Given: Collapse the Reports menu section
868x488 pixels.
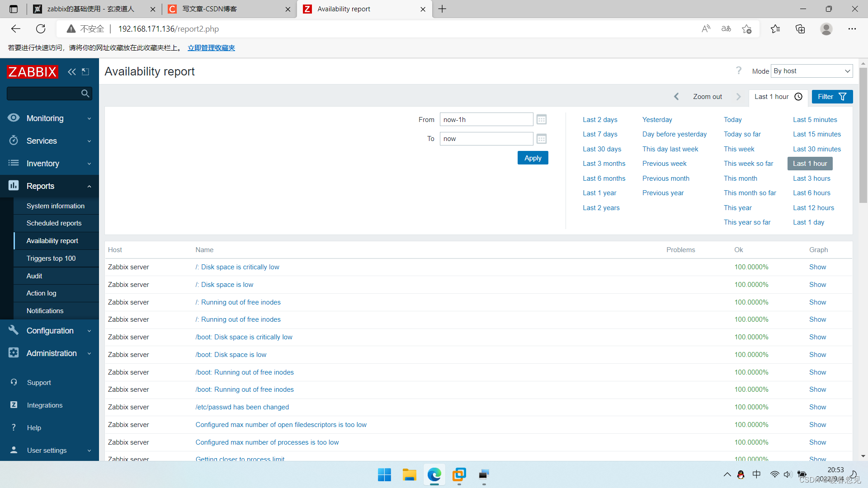Looking at the screenshot, I should point(50,186).
